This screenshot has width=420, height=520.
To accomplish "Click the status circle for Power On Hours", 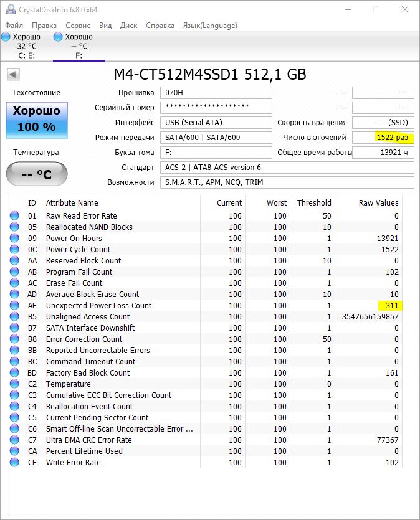I will pyautogui.click(x=14, y=238).
